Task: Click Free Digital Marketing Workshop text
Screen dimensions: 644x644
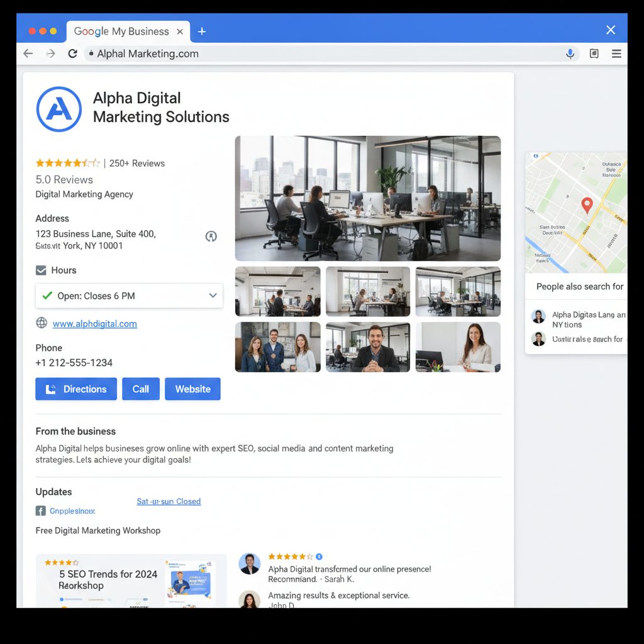Action: click(97, 530)
